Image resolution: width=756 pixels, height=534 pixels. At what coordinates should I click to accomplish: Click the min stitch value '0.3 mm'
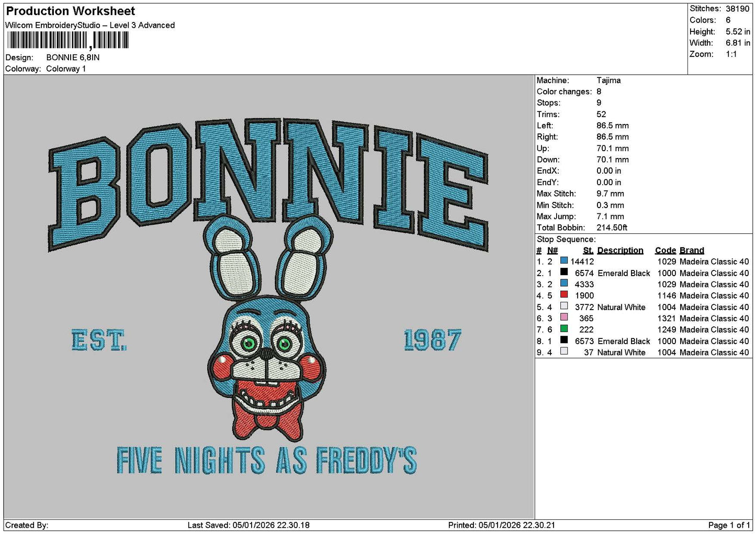[610, 205]
